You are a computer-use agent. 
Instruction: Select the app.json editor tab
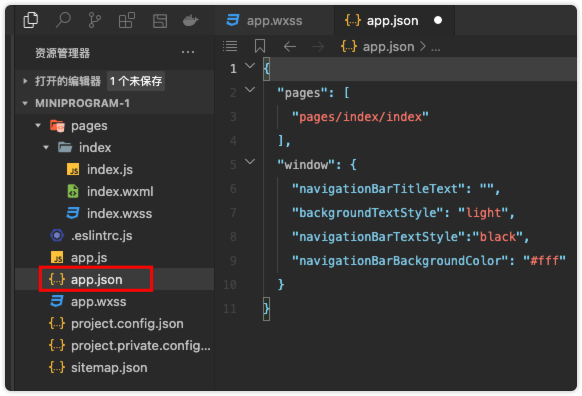click(x=394, y=20)
